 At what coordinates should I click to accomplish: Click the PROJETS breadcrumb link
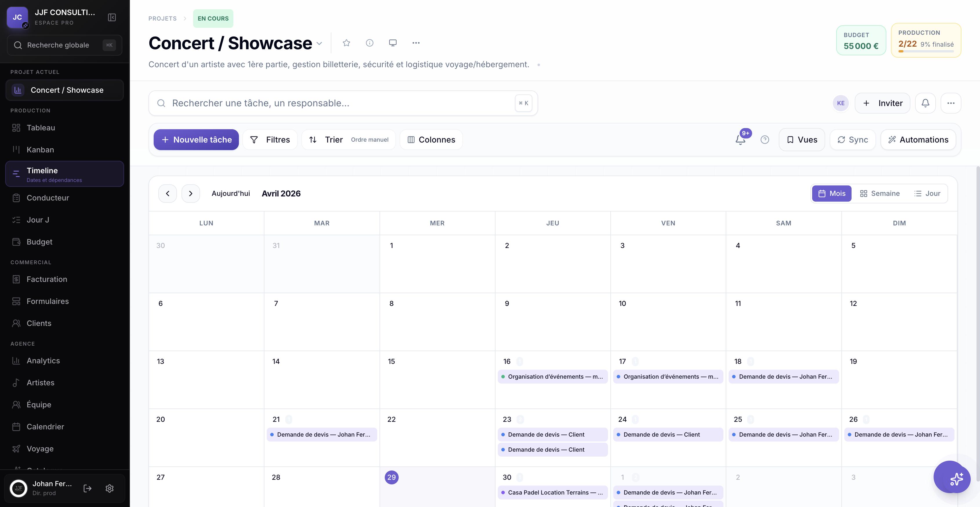pyautogui.click(x=162, y=18)
